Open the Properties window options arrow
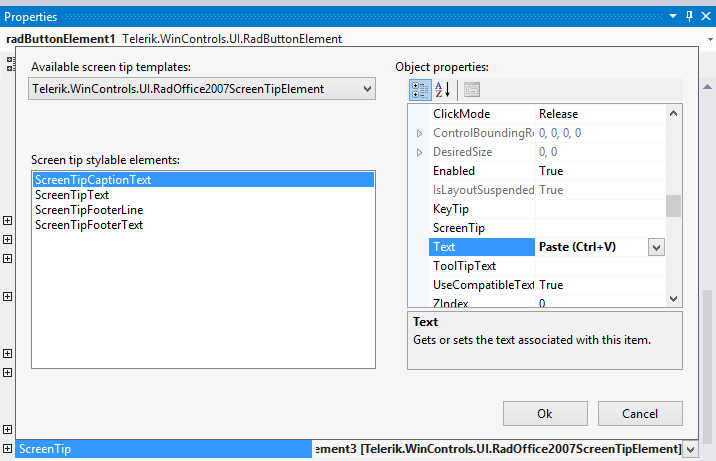Screen dimensions: 716x461 (673, 16)
